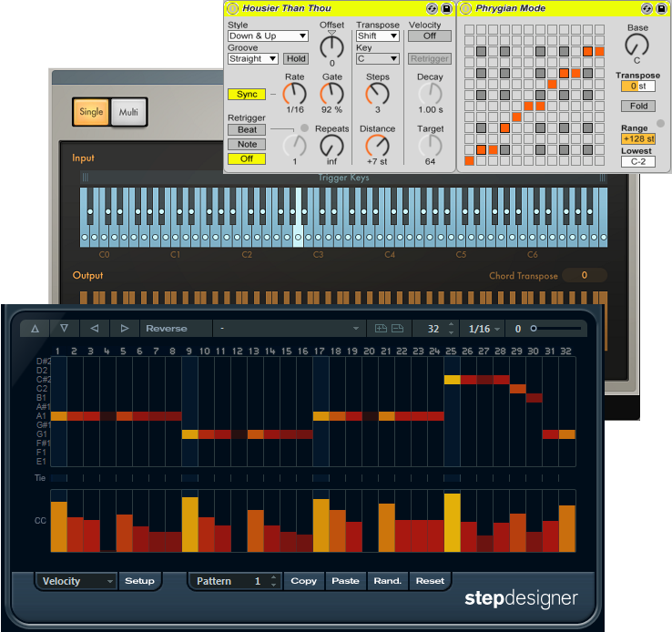The image size is (672, 632).
Task: Click the shift octave down triangle icon
Action: 64,329
